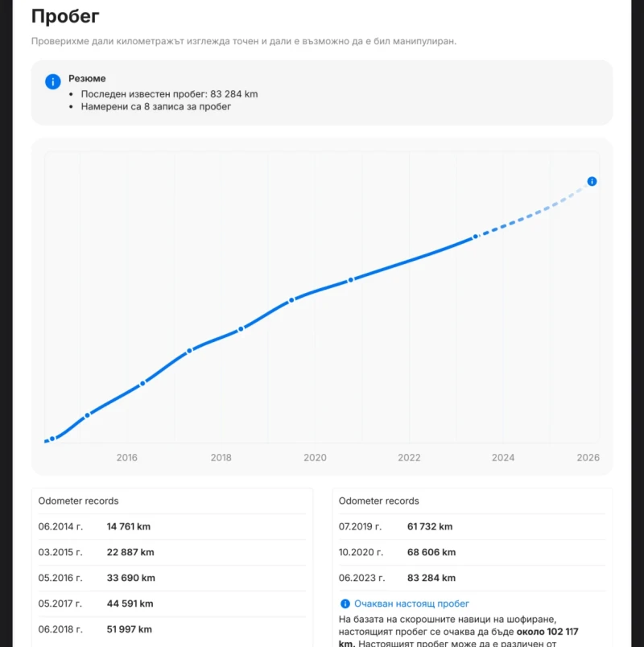644x647 pixels.
Task: Select the 22 887 km record
Action: 130,553
